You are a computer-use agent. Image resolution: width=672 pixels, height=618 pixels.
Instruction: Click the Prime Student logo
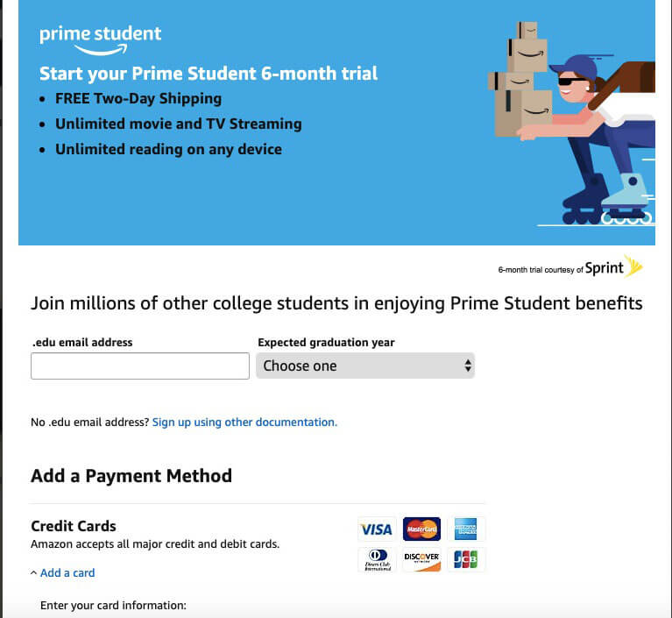(x=100, y=39)
